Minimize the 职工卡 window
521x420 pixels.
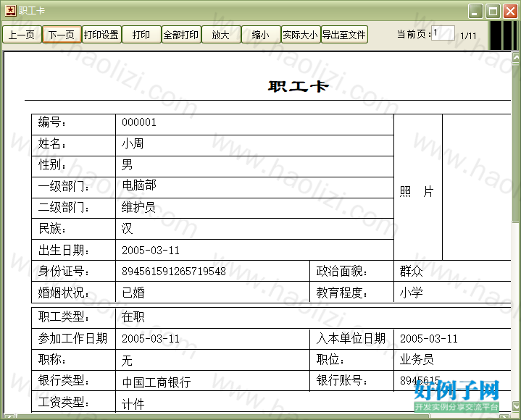[x=475, y=12]
